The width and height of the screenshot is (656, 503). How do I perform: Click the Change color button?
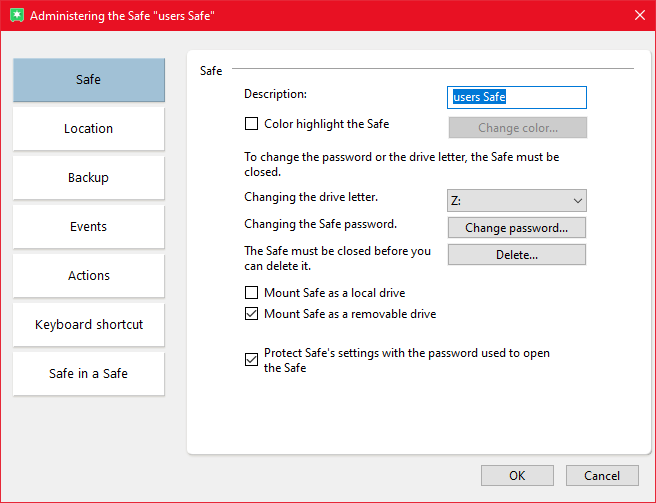517,128
